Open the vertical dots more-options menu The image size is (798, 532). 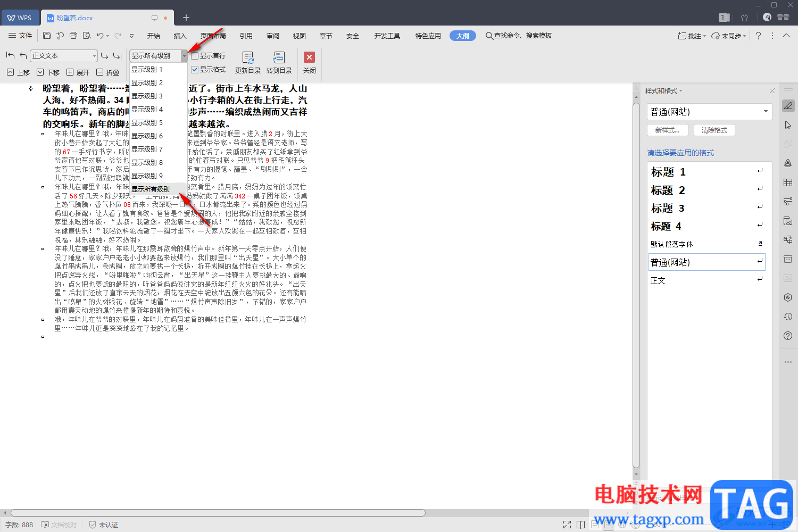pos(772,36)
